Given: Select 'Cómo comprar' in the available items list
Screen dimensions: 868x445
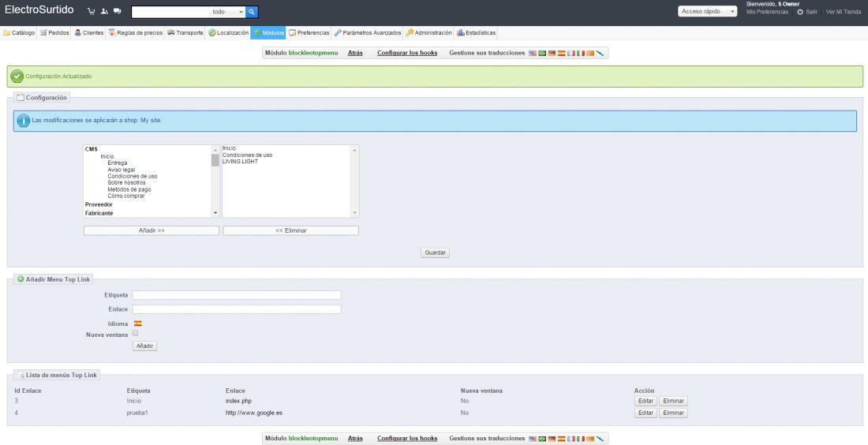Looking at the screenshot, I should pos(126,196).
